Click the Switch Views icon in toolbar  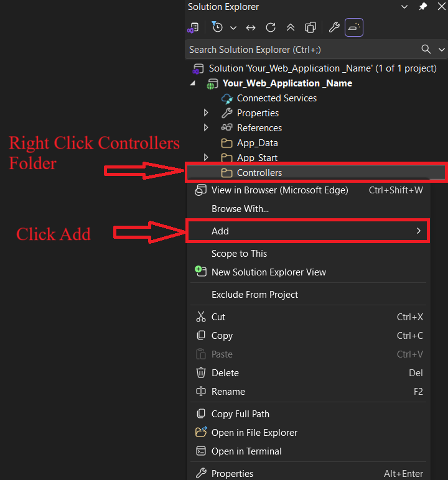click(194, 27)
